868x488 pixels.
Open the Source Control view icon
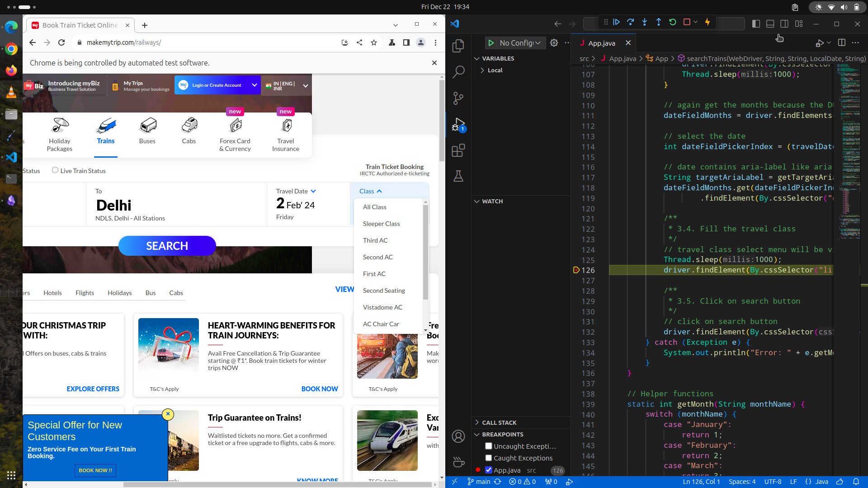click(x=458, y=98)
